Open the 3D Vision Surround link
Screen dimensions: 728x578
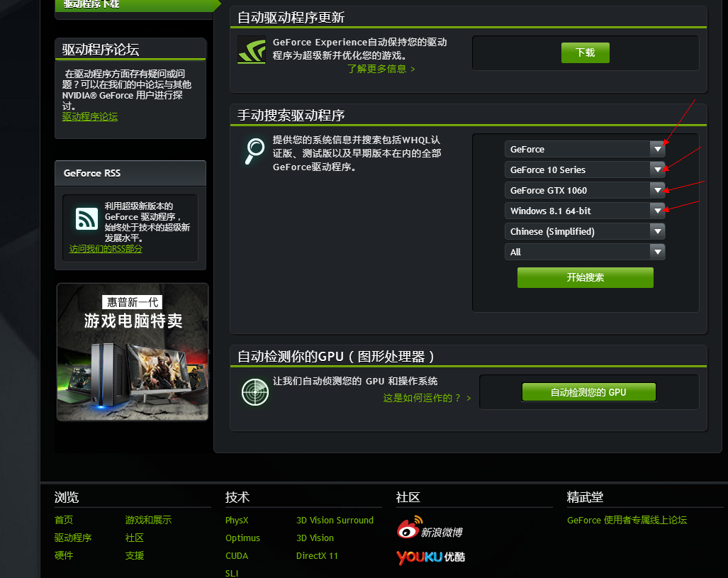coord(335,521)
